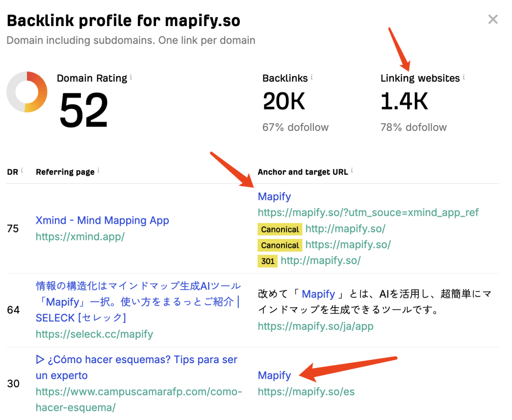Click the Referring page column header
This screenshot has height=420, width=512.
(65, 172)
